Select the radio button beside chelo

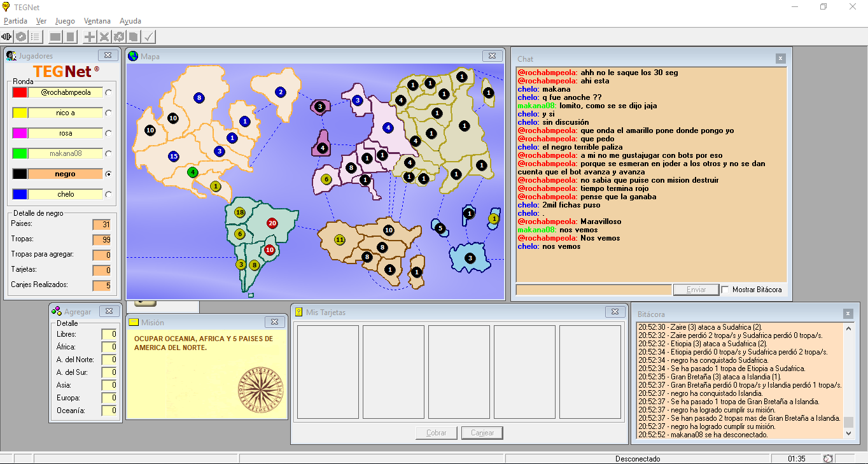pos(108,194)
